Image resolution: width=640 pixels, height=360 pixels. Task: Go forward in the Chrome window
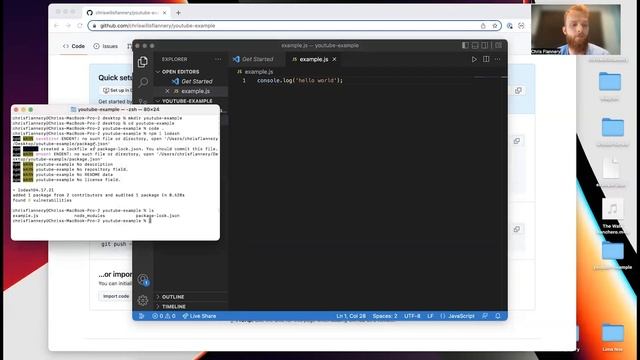pos(68,26)
